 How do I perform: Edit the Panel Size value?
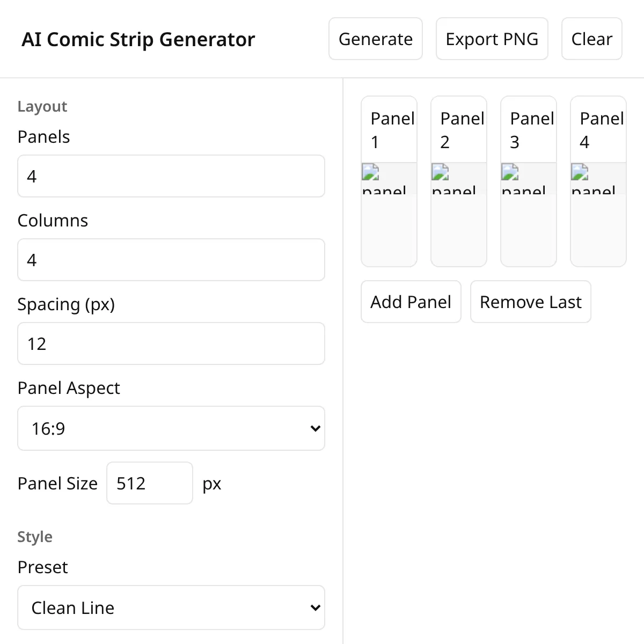[150, 483]
